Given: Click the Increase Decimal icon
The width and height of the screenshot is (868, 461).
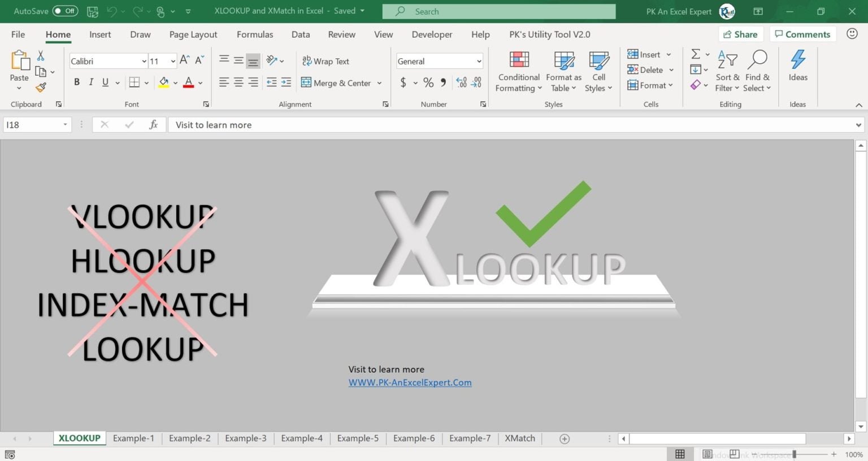Looking at the screenshot, I should point(462,82).
